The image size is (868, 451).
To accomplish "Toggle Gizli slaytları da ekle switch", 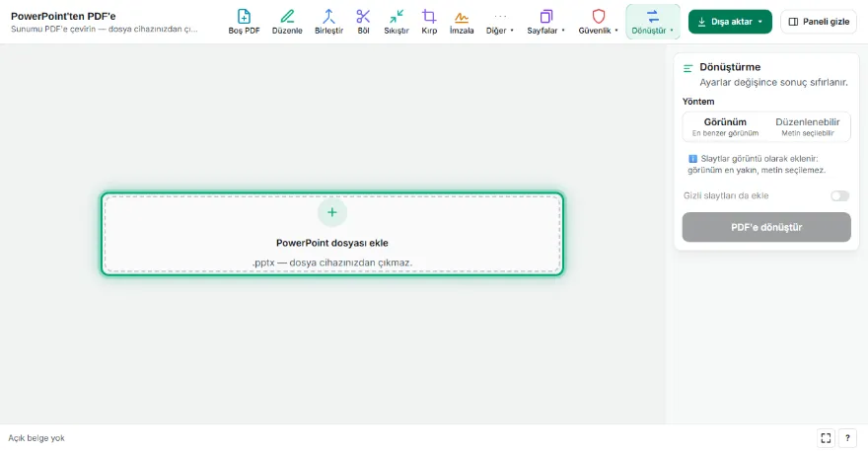I will (839, 195).
